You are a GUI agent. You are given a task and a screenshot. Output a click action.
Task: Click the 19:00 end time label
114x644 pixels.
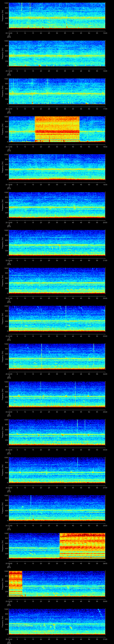pyautogui.click(x=105, y=184)
